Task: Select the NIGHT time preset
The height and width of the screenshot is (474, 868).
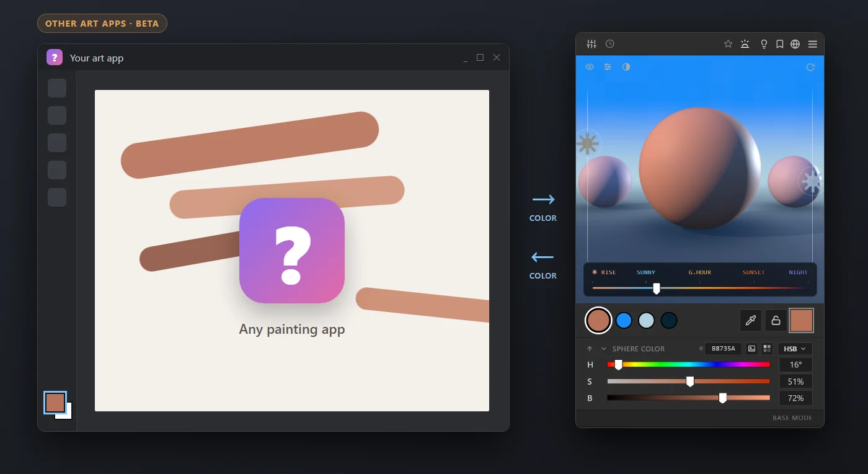Action: 799,272
